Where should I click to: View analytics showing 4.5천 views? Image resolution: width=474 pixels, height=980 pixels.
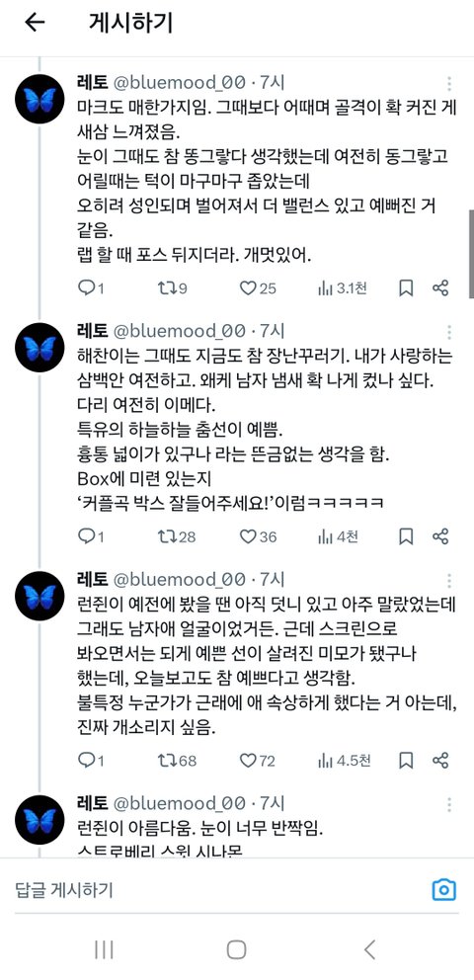[344, 761]
